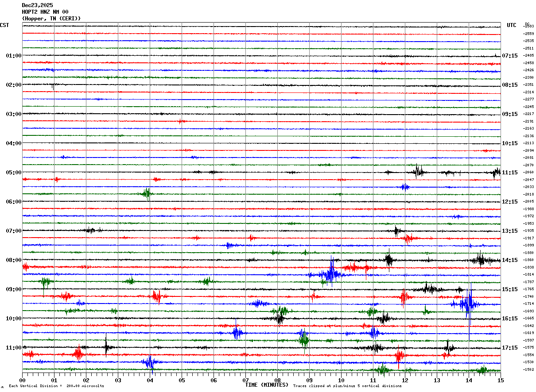Image resolution: width=536 pixels, height=392 pixels.
Task: Click the 03 minute tick label
Action: click(118, 380)
